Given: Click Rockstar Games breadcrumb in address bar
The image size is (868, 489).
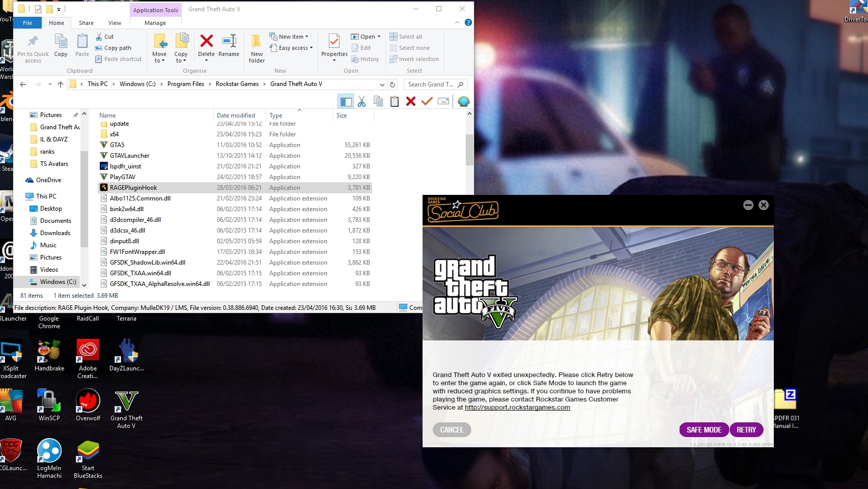Looking at the screenshot, I should pyautogui.click(x=237, y=84).
